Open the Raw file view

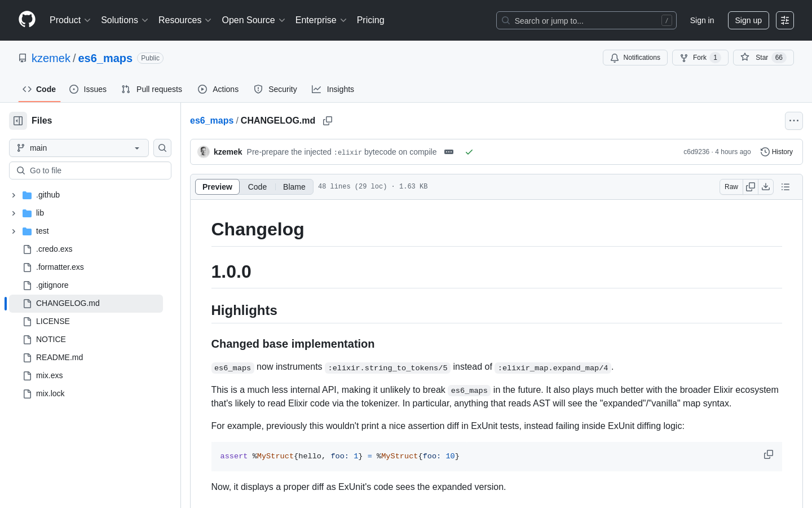coord(731,187)
